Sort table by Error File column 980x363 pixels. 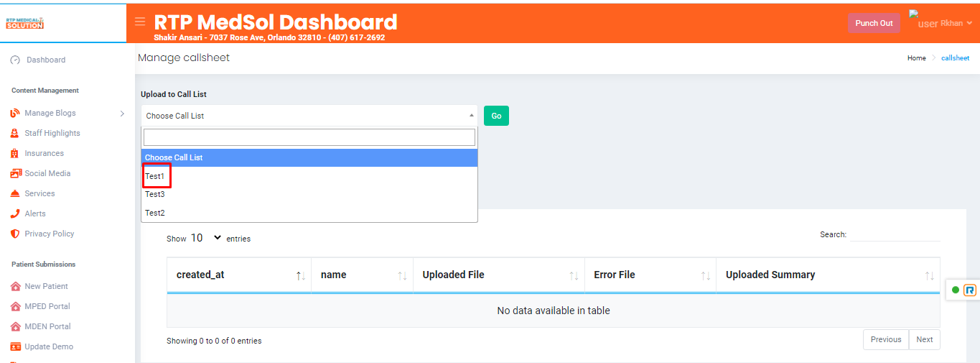(650, 275)
